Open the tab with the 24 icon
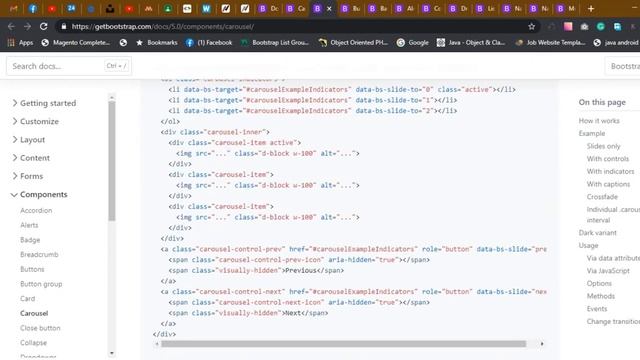The height and width of the screenshot is (360, 640). tap(71, 9)
